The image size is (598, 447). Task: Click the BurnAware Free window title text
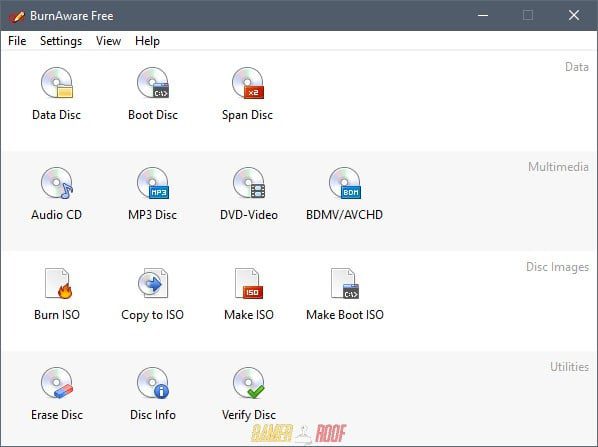(x=72, y=16)
